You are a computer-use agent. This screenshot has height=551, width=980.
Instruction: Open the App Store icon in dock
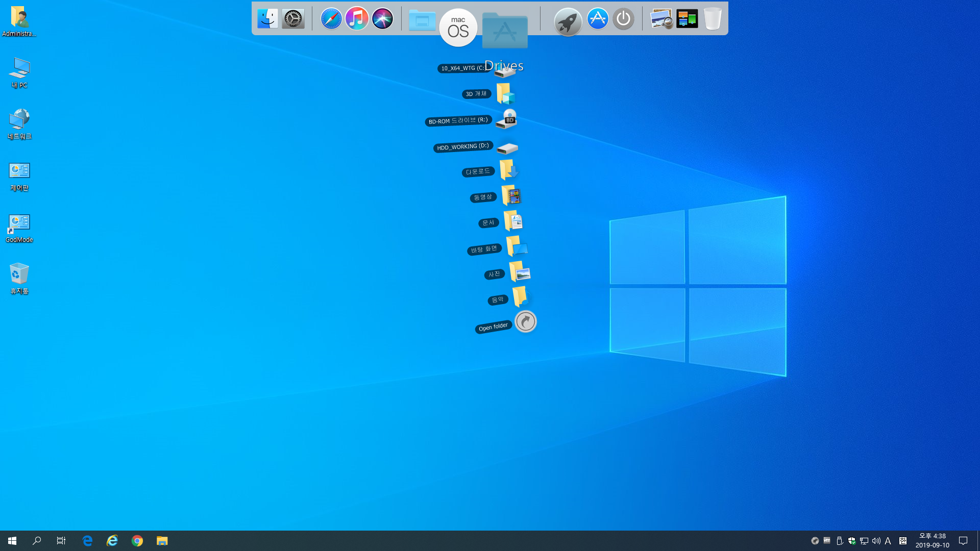click(x=598, y=19)
